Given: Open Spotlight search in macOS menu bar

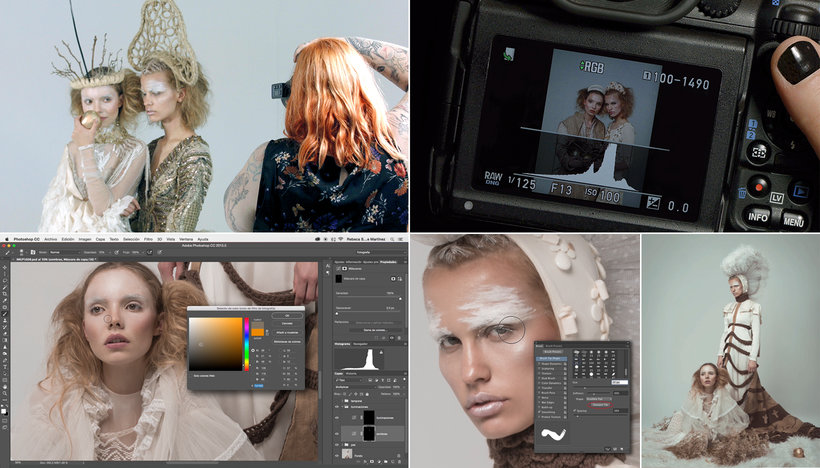Looking at the screenshot, I should click(x=393, y=239).
